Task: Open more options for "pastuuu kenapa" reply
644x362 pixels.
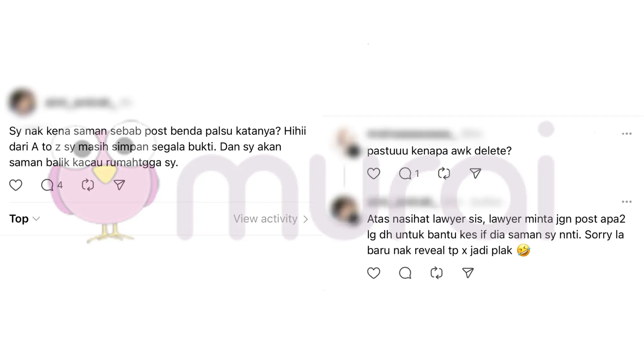Action: coord(627,134)
